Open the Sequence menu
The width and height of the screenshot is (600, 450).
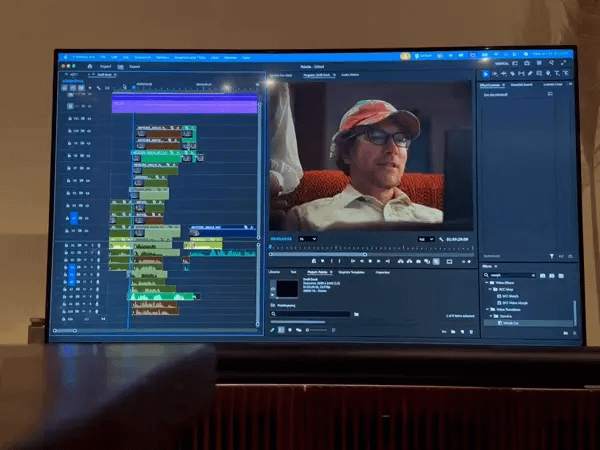(x=142, y=57)
